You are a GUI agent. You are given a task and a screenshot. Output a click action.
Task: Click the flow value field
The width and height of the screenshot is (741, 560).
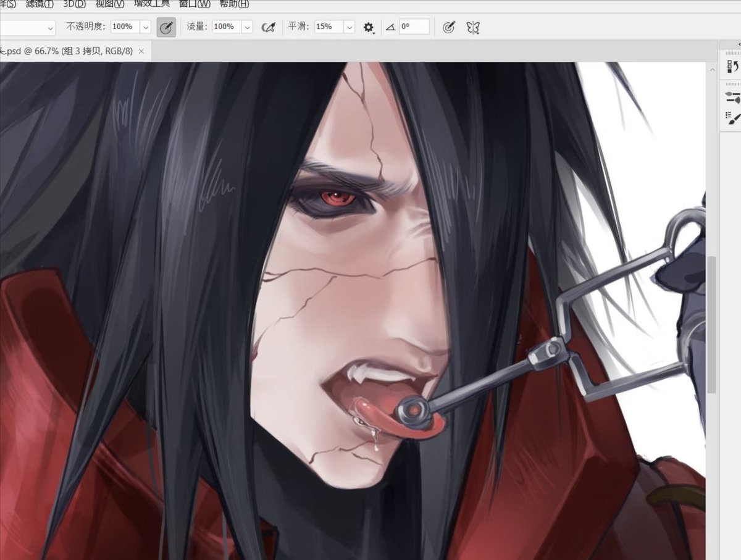point(227,27)
